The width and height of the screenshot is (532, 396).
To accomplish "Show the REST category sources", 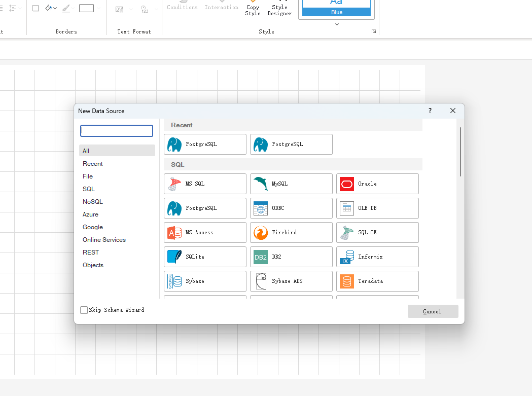I will 91,253.
